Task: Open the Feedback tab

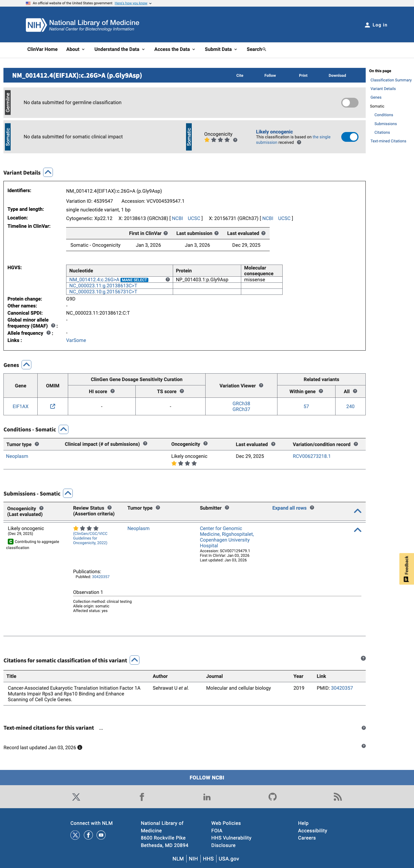Action: [x=406, y=569]
